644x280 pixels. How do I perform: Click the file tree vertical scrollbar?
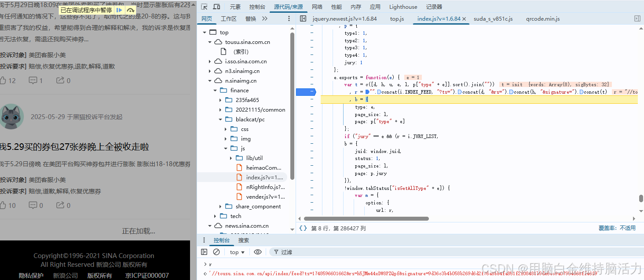tap(293, 106)
